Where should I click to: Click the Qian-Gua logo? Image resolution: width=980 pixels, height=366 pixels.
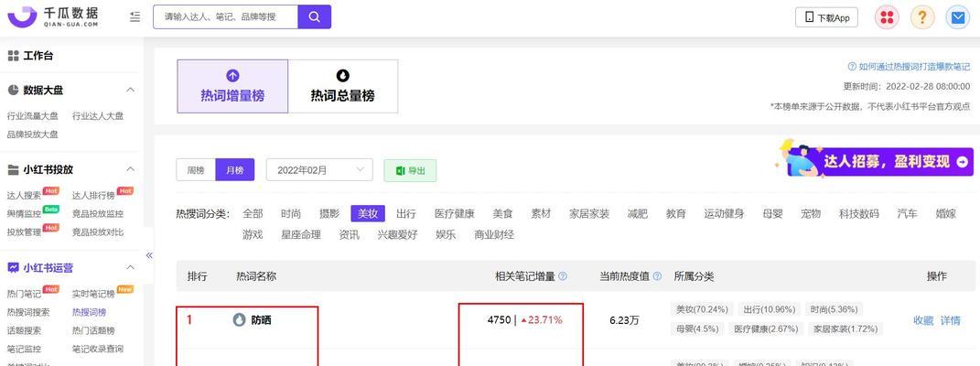point(54,16)
